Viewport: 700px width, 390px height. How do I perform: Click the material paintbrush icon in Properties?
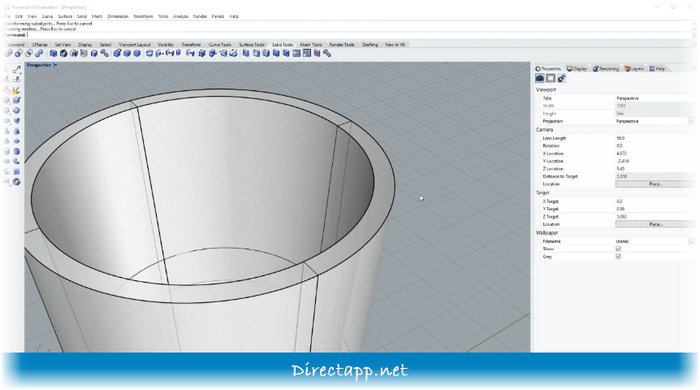(x=561, y=78)
